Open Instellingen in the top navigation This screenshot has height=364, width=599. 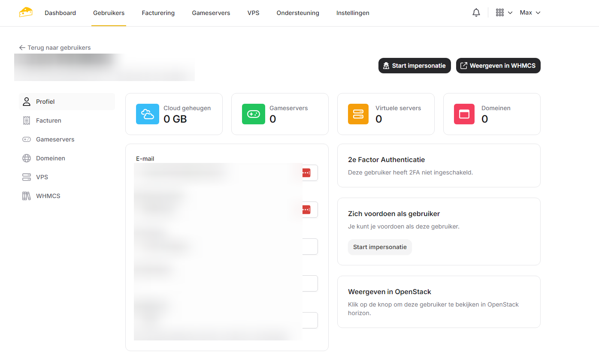352,13
